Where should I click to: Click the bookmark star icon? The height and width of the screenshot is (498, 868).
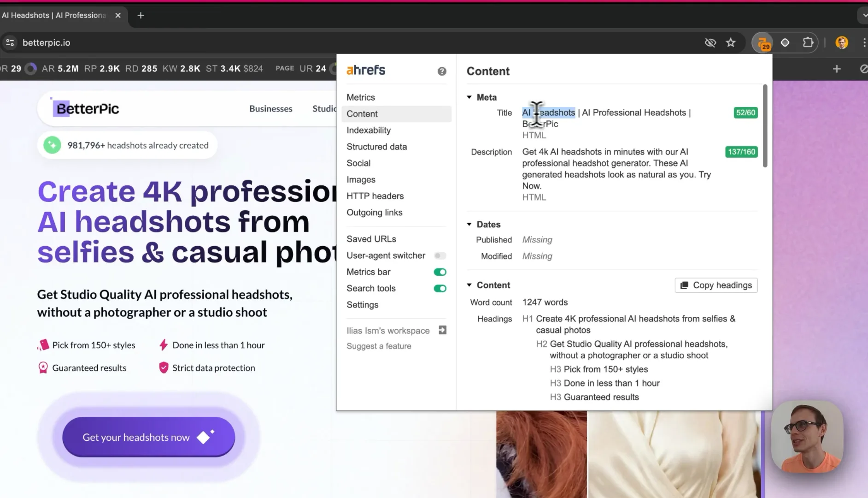[731, 43]
